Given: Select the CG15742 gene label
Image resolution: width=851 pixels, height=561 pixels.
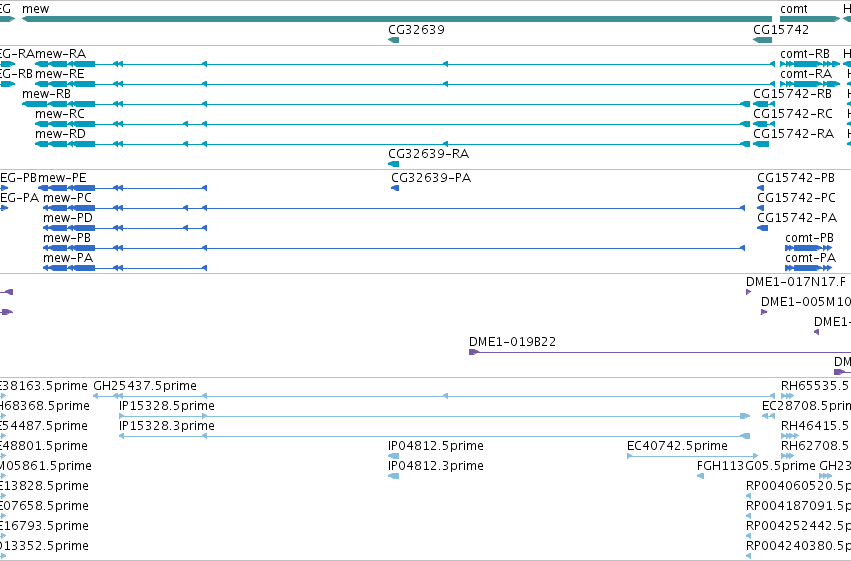Looking at the screenshot, I should tap(781, 30).
